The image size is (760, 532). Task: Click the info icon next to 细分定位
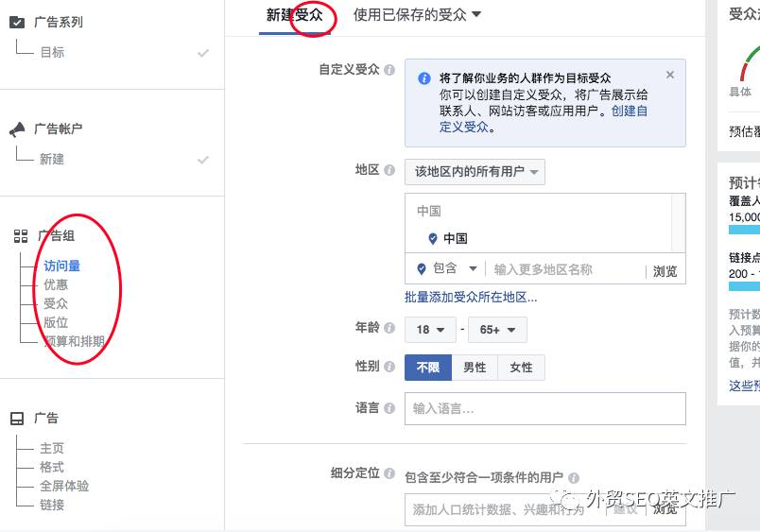click(389, 473)
